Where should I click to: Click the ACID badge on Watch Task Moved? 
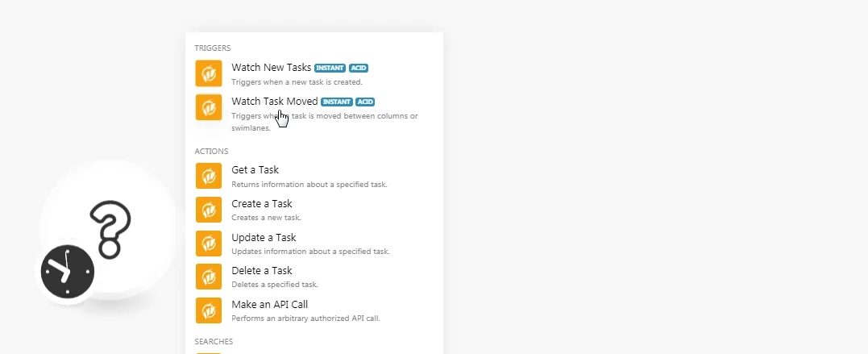pos(365,102)
